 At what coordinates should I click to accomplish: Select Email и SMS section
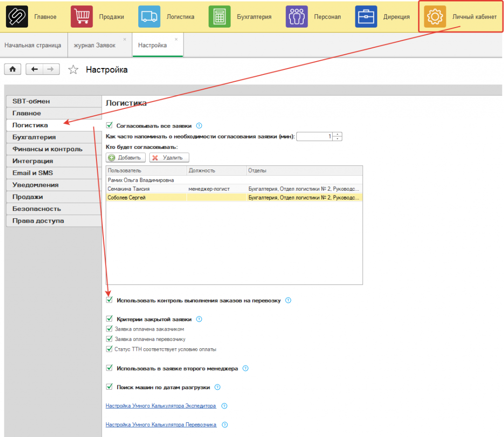[x=54, y=173]
